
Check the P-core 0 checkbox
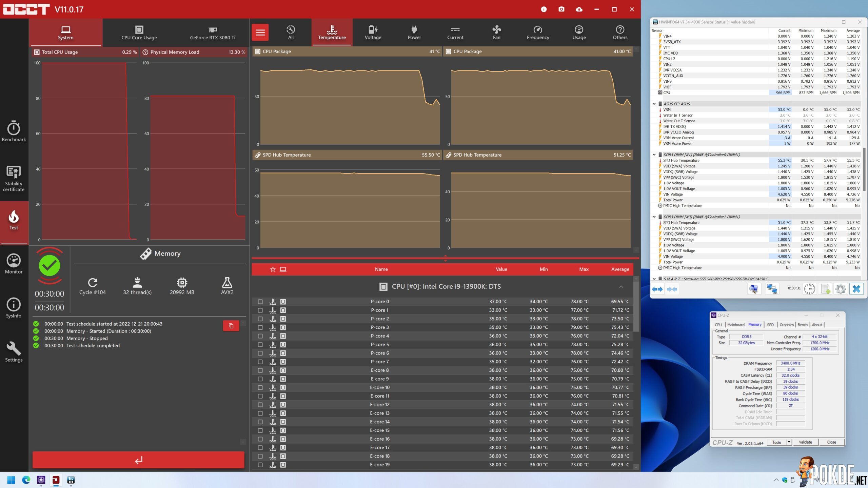coord(260,302)
